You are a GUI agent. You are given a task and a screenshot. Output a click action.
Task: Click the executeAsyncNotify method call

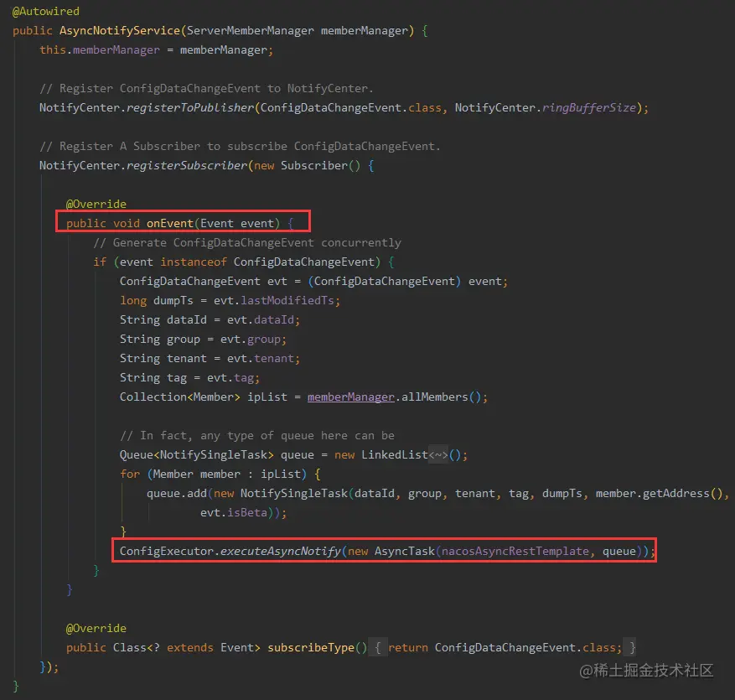click(280, 552)
